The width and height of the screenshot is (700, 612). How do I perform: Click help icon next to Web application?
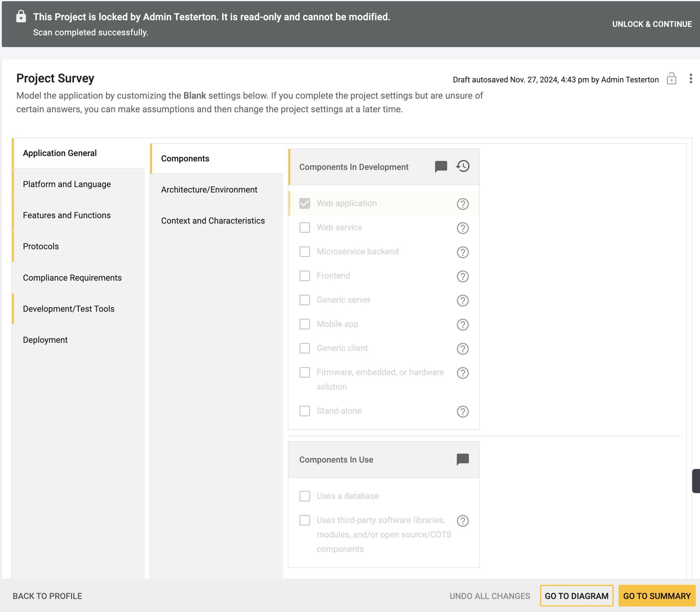click(463, 204)
